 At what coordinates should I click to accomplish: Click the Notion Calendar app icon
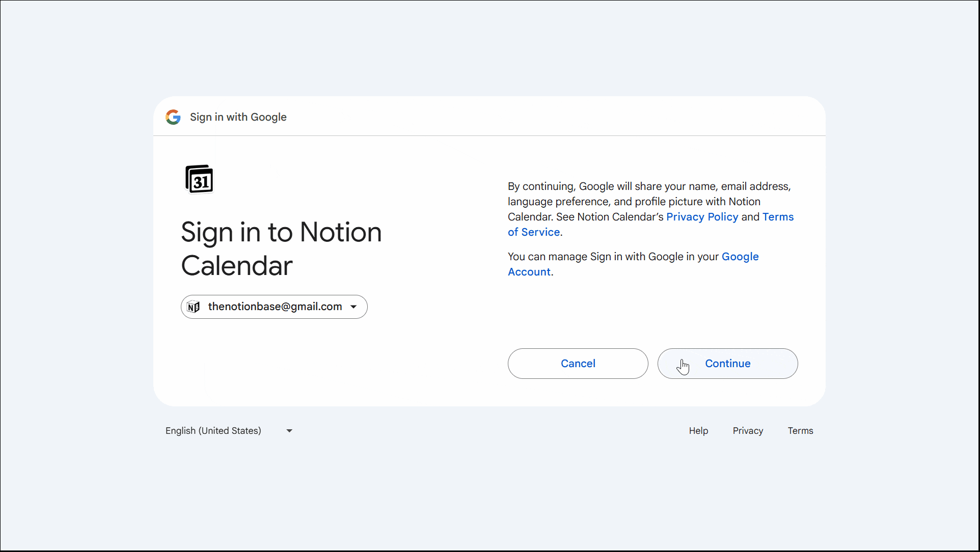pyautogui.click(x=199, y=179)
